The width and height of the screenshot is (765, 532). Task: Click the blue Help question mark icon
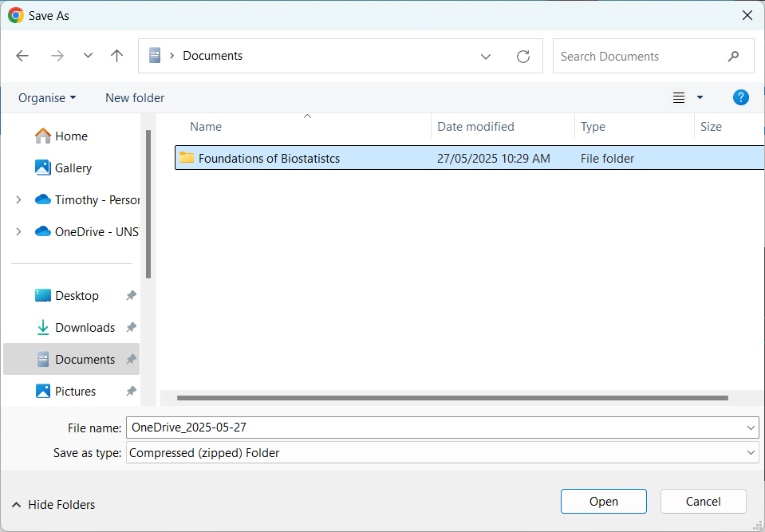tap(740, 97)
